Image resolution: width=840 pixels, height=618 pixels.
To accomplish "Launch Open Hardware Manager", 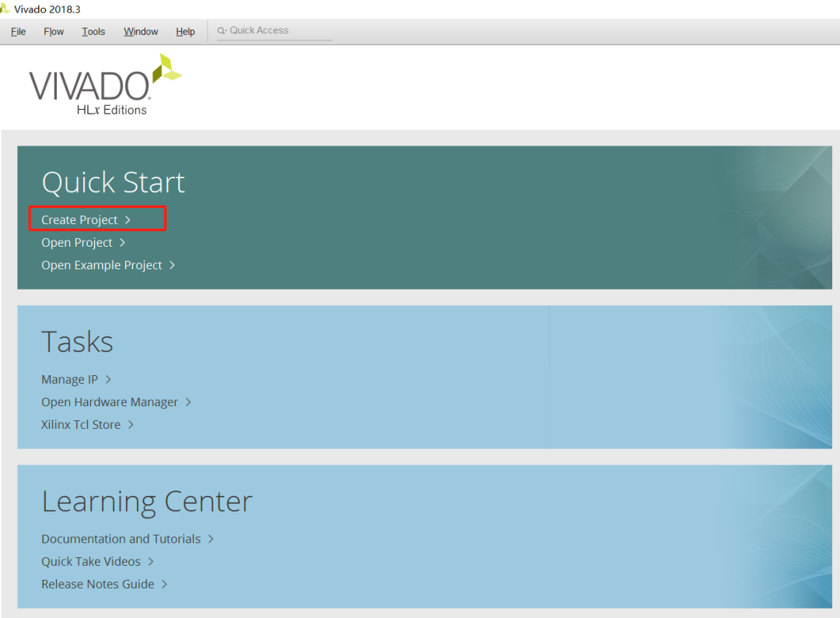I will click(110, 402).
